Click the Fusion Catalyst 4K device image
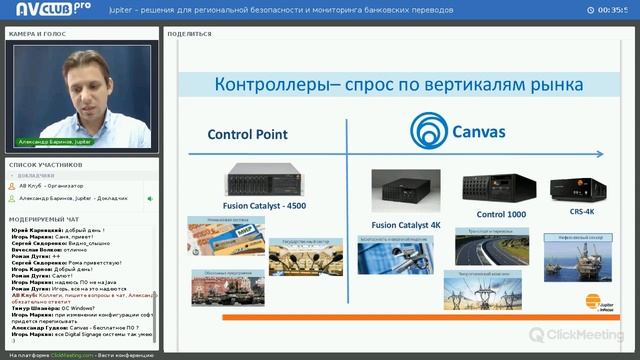 click(406, 190)
